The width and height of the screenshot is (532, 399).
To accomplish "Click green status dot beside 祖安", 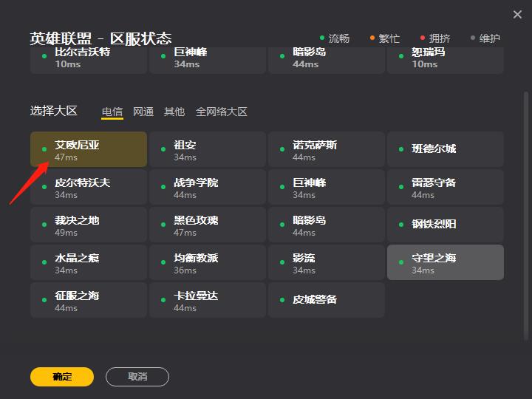I will (x=163, y=149).
